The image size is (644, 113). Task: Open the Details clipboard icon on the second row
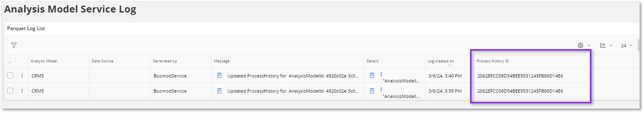pyautogui.click(x=372, y=91)
